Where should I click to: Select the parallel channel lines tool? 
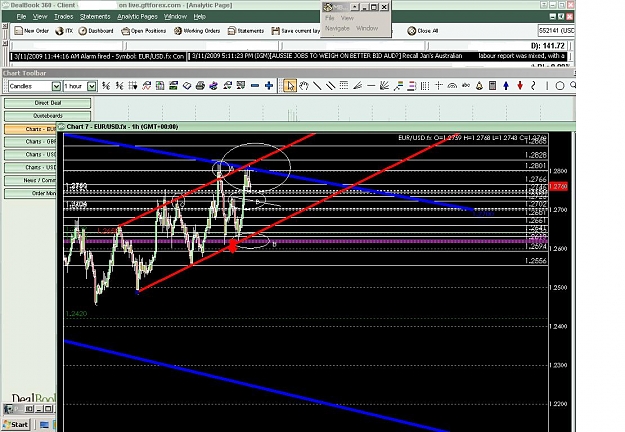330,86
